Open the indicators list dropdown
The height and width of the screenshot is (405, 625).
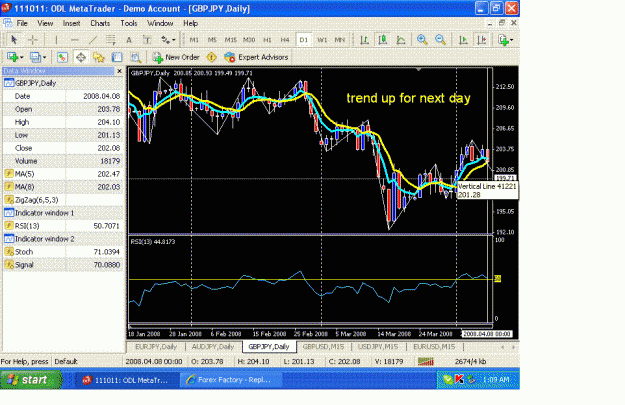505,40
